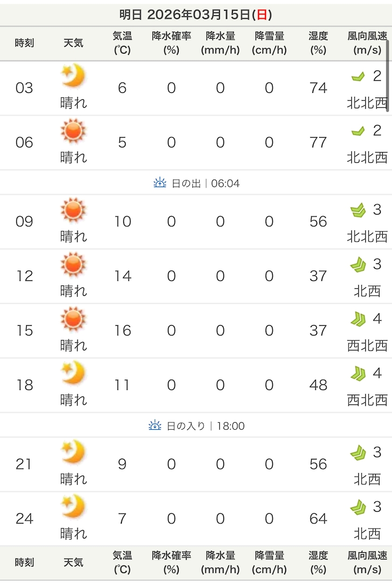This screenshot has width=392, height=585.
Task: Click the moon icon in the 21 row
Action: (73, 452)
